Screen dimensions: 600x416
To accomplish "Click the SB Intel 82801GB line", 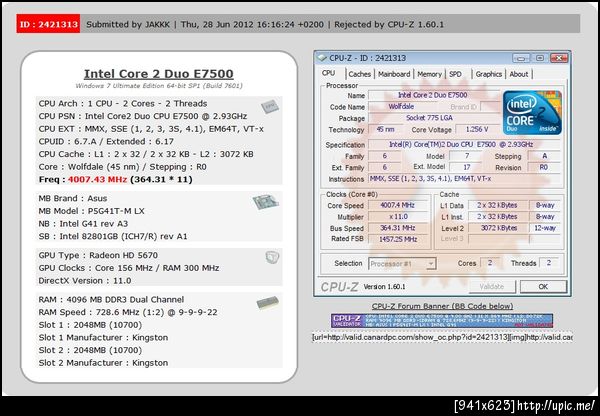I will (113, 237).
